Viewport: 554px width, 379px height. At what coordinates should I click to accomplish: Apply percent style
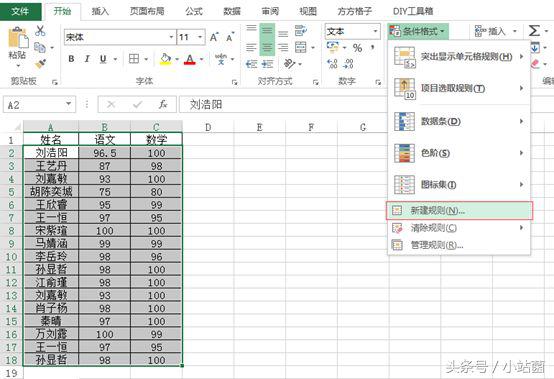[358, 48]
